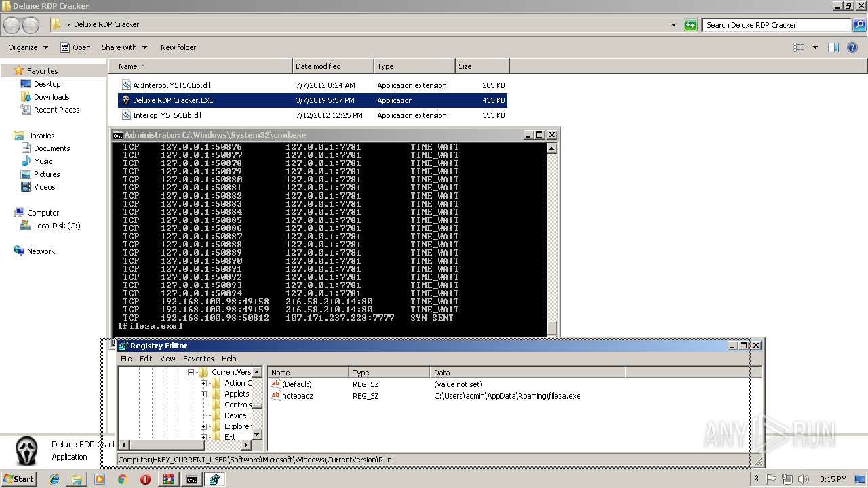This screenshot has height=488, width=868.
Task: Sort registry values by Type column
Action: [x=389, y=373]
